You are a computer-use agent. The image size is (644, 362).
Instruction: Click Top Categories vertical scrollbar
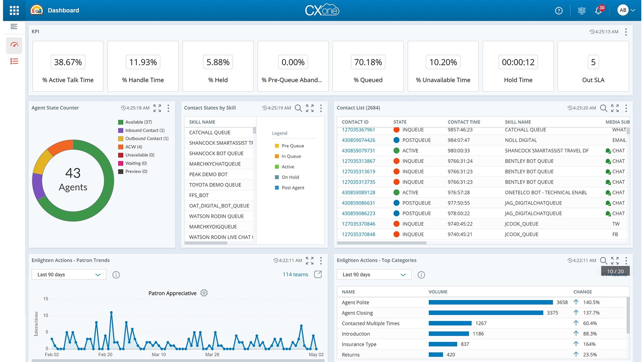[x=628, y=315]
